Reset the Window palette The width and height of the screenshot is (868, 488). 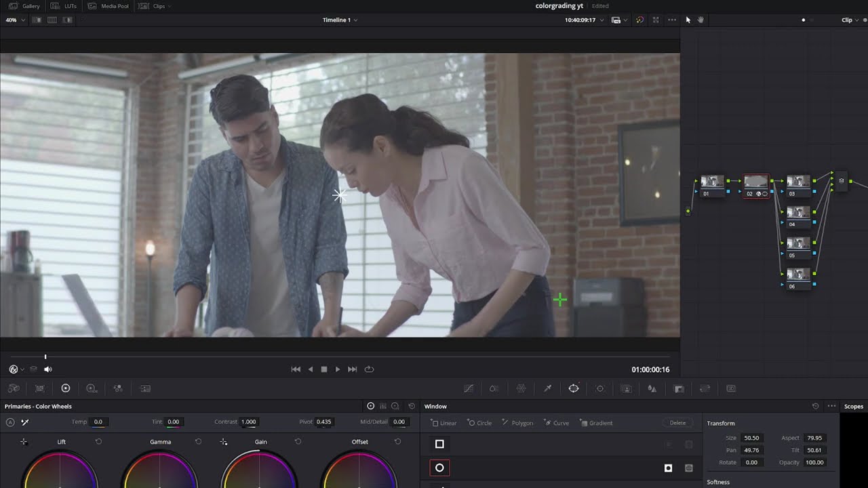click(815, 406)
